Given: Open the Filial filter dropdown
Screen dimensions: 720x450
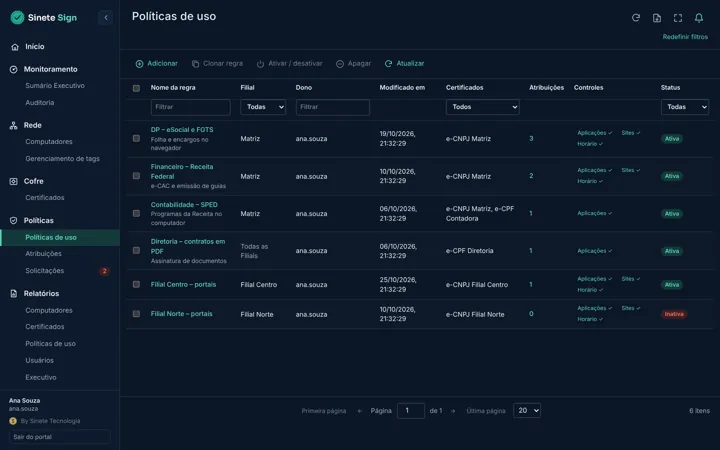Looking at the screenshot, I should coord(263,107).
